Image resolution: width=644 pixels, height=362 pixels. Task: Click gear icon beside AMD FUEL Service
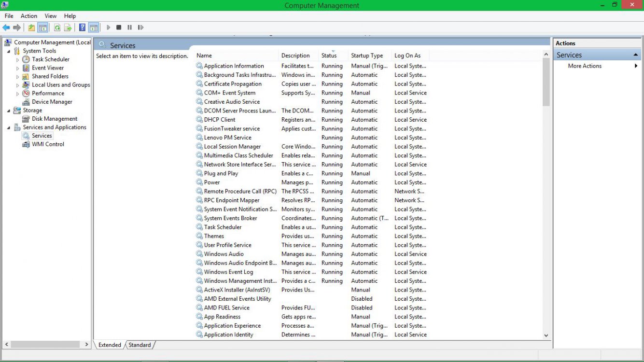[x=199, y=307]
